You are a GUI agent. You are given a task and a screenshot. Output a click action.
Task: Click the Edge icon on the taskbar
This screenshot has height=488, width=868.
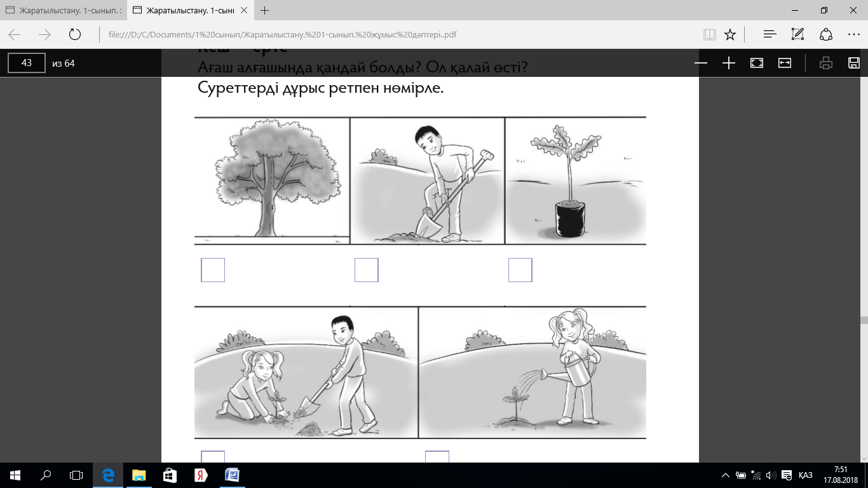tap(108, 475)
